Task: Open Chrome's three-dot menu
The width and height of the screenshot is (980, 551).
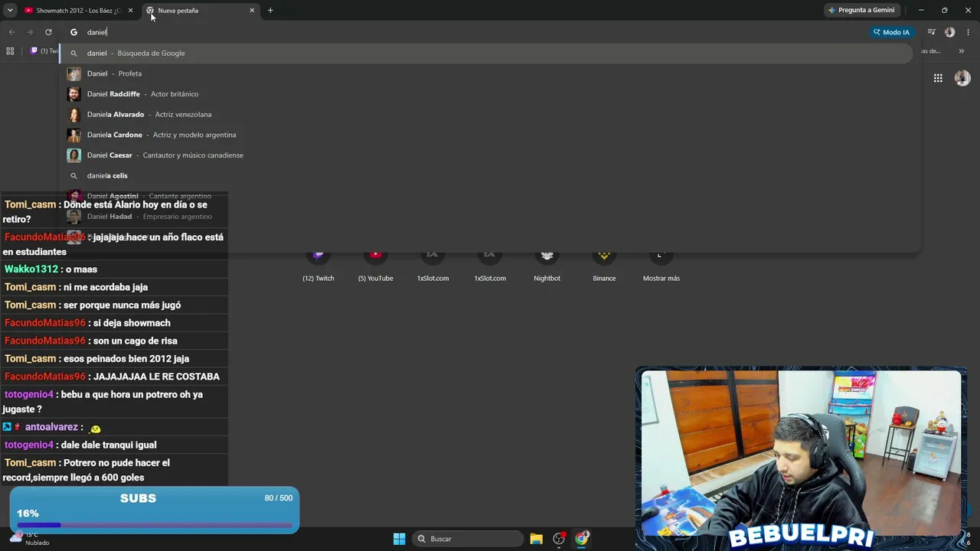Action: (969, 32)
